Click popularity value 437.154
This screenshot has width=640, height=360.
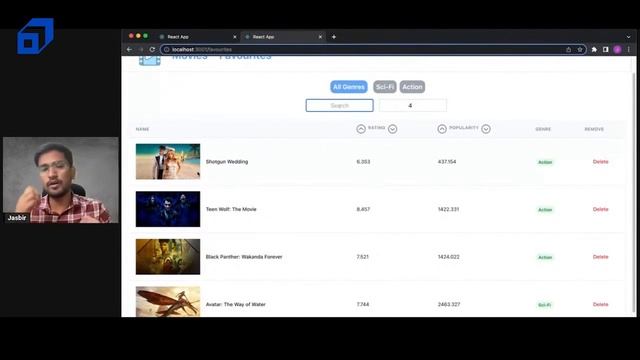[x=447, y=162]
